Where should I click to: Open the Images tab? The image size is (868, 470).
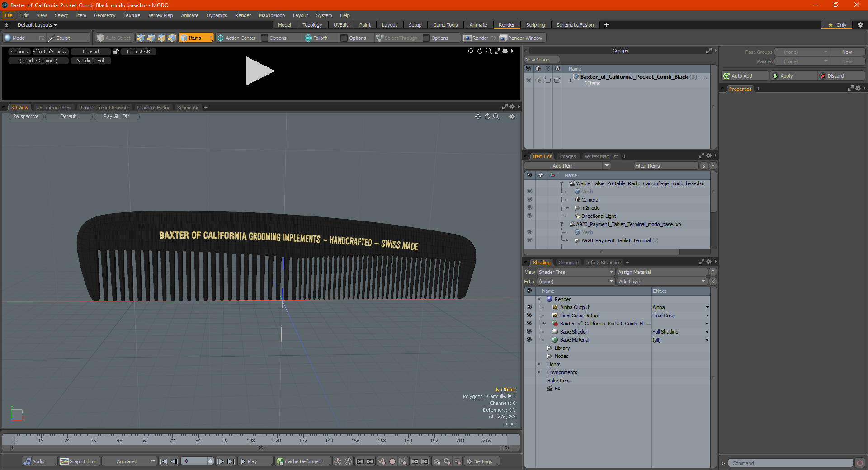pos(567,156)
